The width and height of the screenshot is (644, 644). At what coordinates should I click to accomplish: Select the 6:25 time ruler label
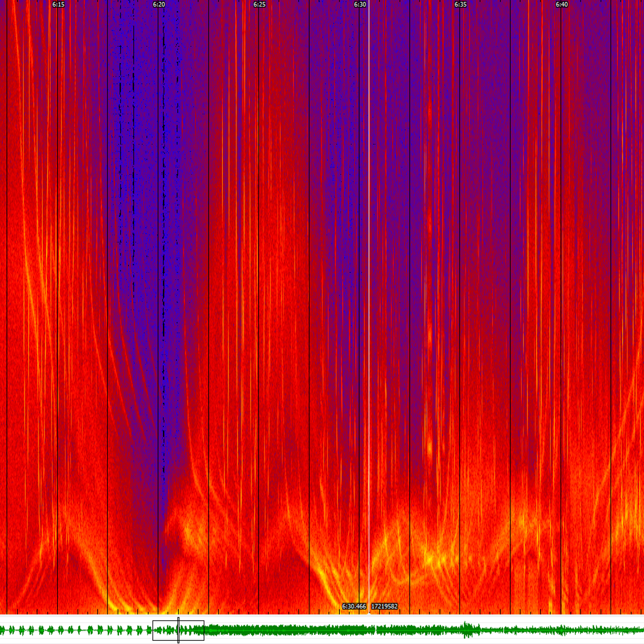click(259, 4)
